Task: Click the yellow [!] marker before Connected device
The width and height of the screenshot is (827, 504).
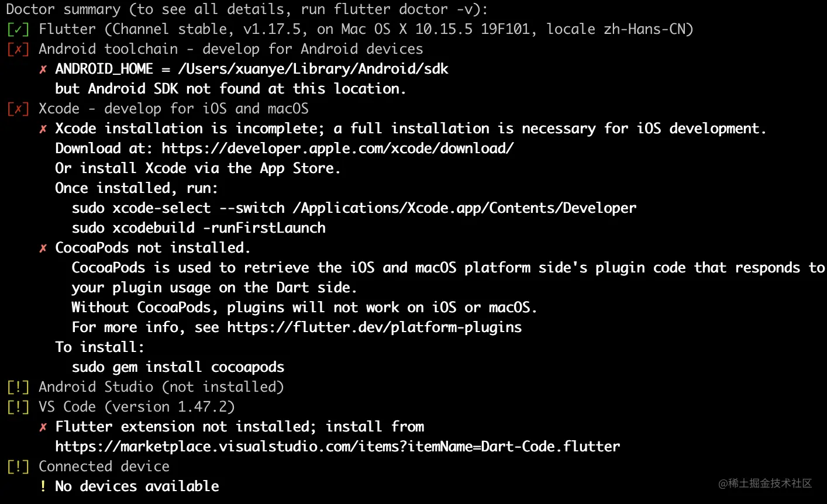Action: pos(18,467)
